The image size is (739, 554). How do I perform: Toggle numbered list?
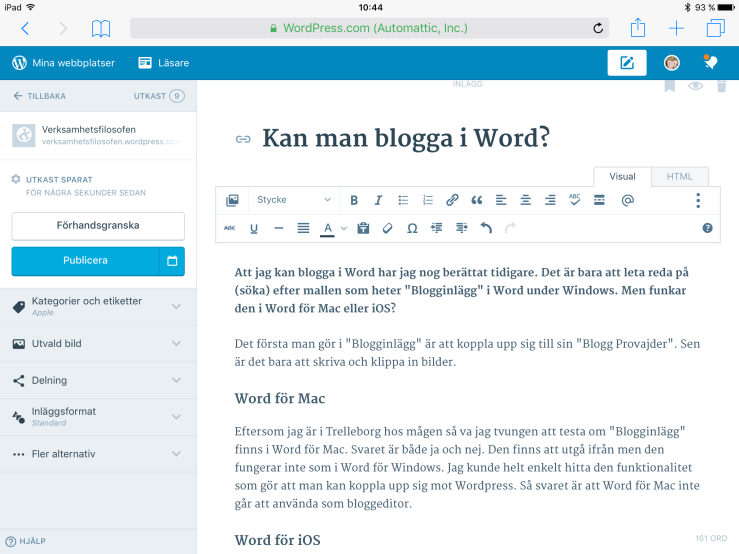[x=427, y=200]
